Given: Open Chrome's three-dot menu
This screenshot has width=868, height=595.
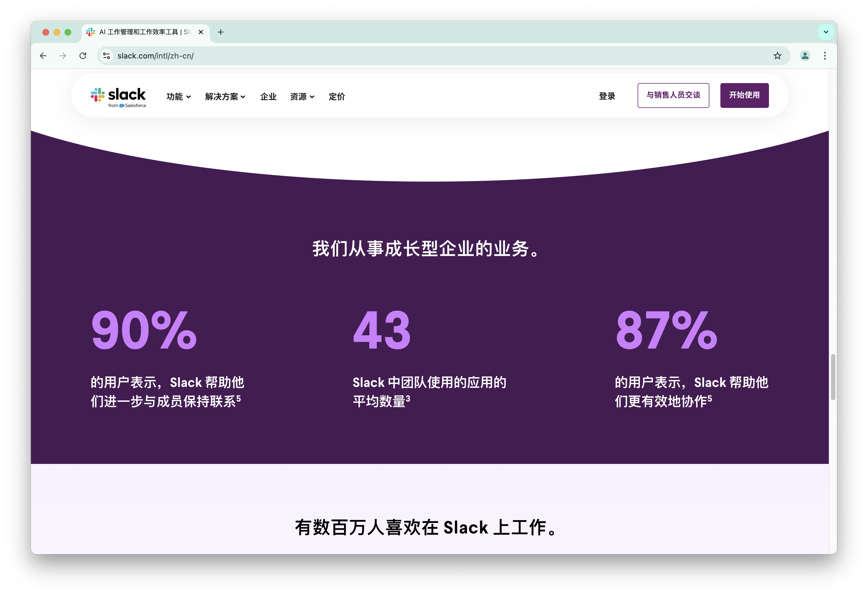Looking at the screenshot, I should click(825, 56).
